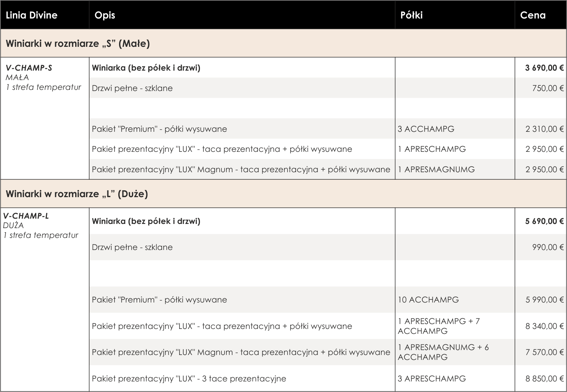Click the 8 850,00 € price cell
Screen dimensions: 567x392
(544, 379)
